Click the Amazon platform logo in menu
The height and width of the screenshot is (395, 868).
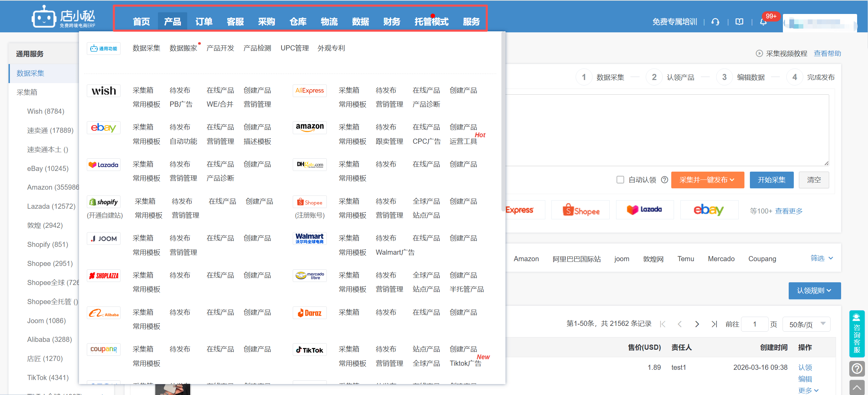[309, 127]
